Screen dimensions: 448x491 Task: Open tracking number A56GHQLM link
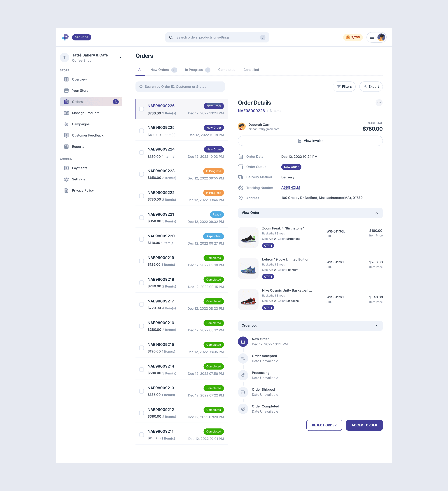click(290, 187)
